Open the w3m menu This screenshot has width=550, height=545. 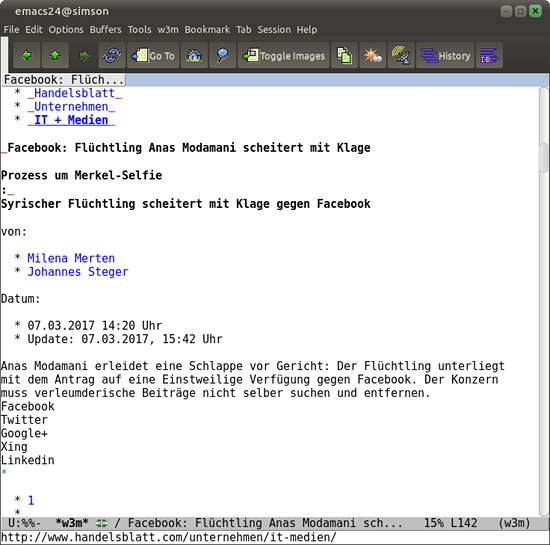(168, 29)
